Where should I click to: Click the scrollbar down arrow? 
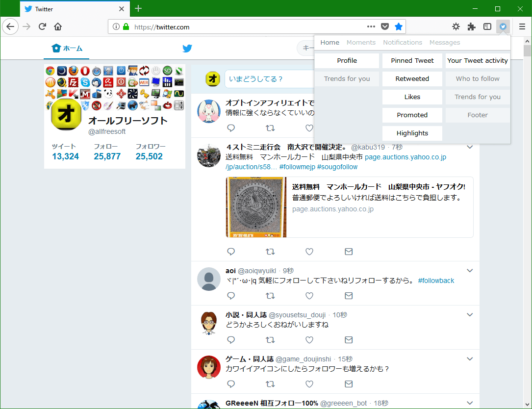point(527,404)
